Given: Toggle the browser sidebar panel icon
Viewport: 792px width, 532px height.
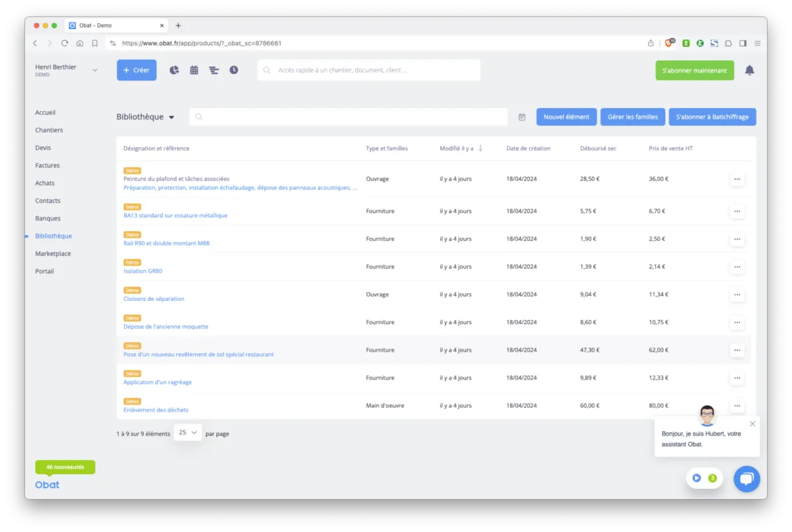Looking at the screenshot, I should pos(743,43).
